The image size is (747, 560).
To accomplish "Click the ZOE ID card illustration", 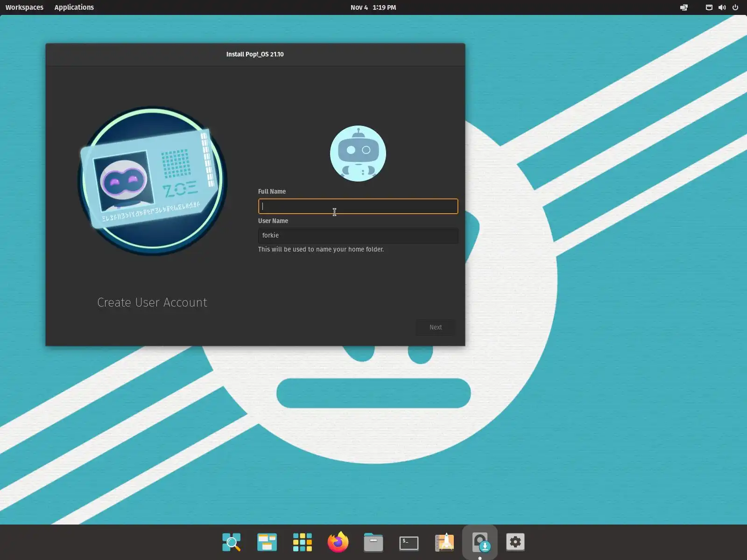I will pos(153,181).
